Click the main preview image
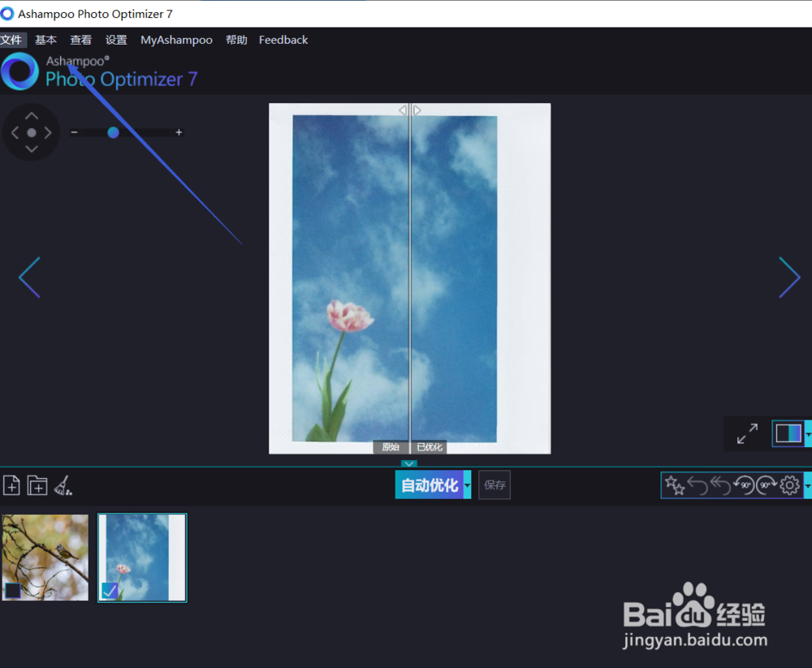The width and height of the screenshot is (812, 668). point(409,278)
